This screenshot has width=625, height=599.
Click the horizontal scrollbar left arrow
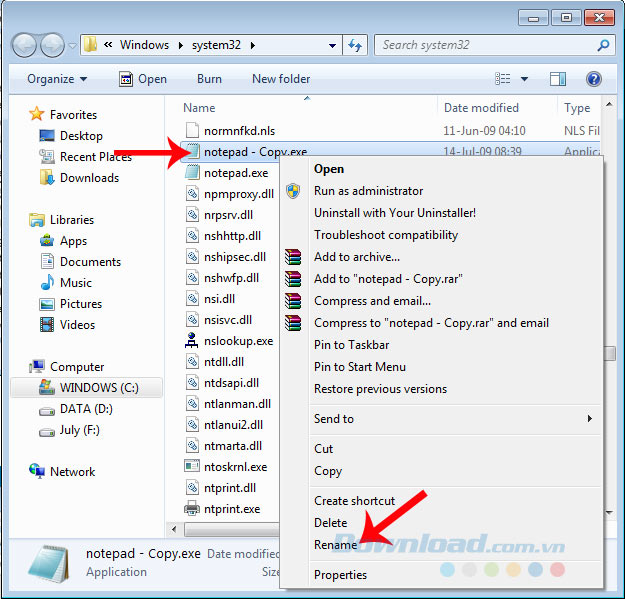pyautogui.click(x=174, y=529)
